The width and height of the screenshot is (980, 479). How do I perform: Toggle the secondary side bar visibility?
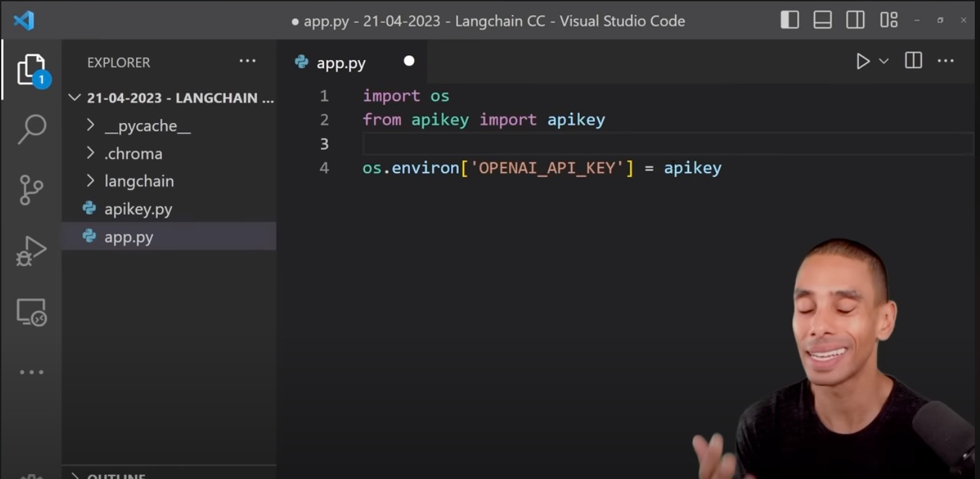coord(855,20)
